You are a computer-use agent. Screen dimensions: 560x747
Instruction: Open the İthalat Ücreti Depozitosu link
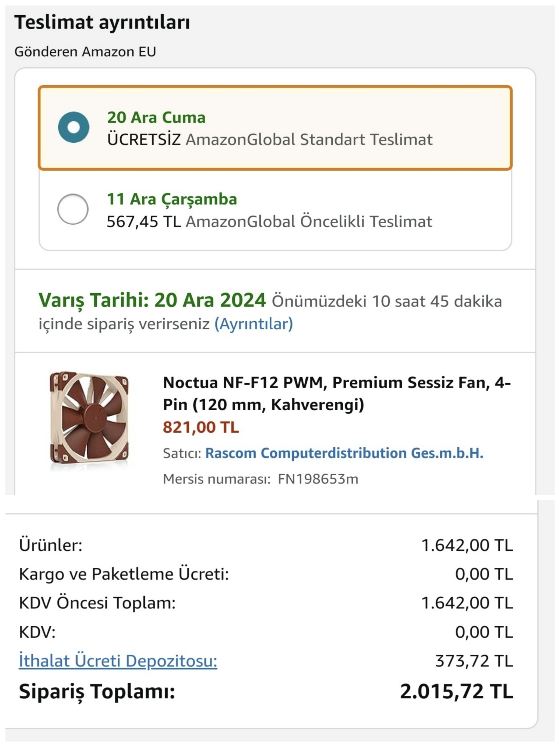click(x=118, y=661)
